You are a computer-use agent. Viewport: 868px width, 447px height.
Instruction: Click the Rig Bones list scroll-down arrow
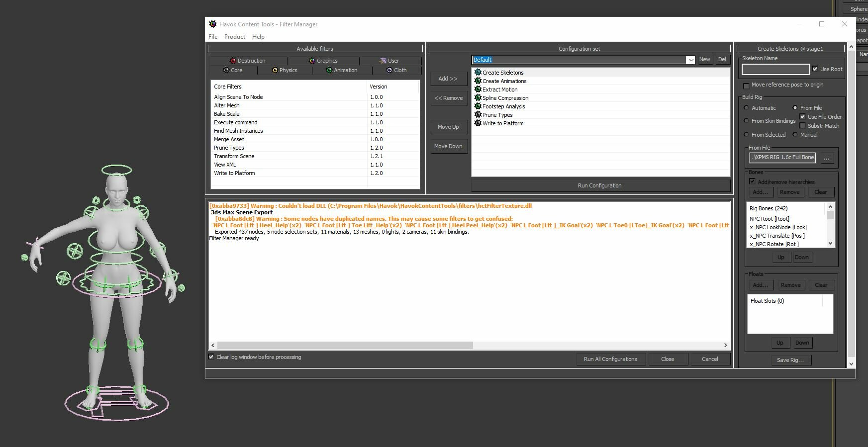pyautogui.click(x=830, y=243)
